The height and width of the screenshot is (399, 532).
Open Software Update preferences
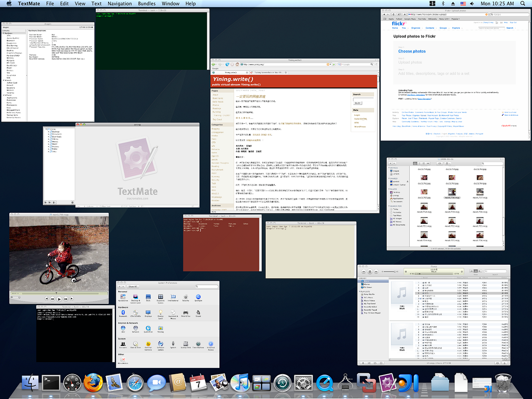tap(160, 346)
